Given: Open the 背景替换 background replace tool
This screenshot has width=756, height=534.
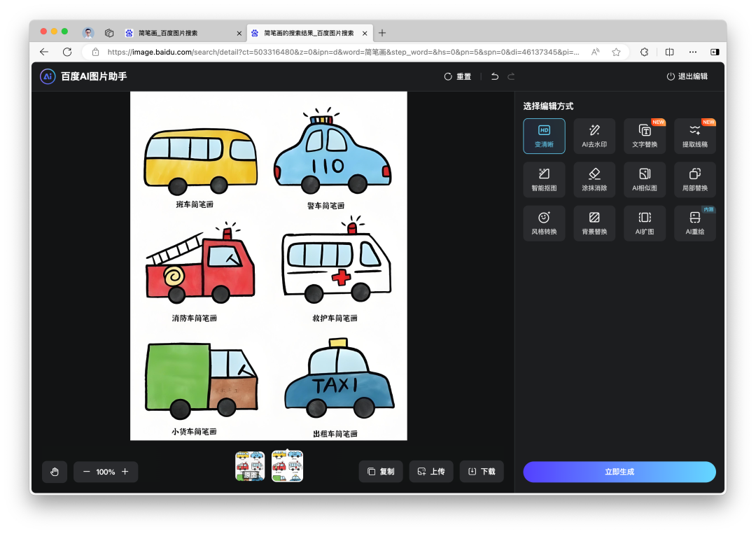Looking at the screenshot, I should [594, 223].
